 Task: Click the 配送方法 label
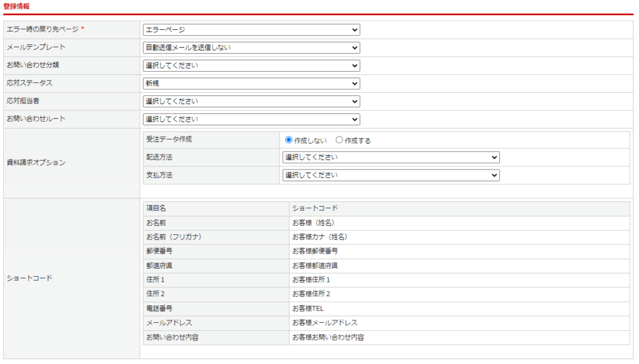tap(159, 157)
